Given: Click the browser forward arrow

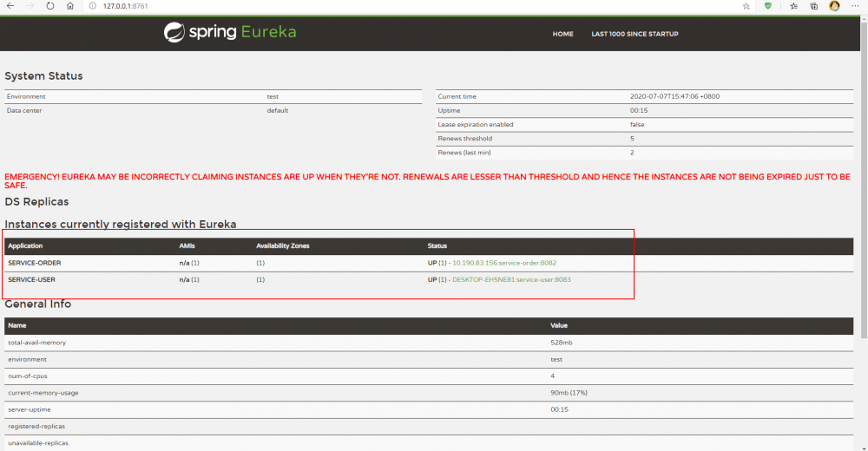Looking at the screenshot, I should pos(30,6).
